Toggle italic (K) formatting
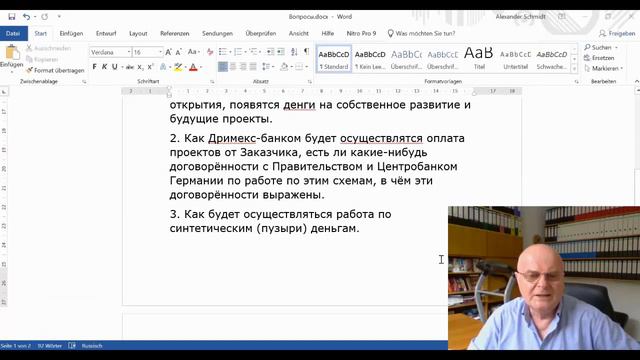The image size is (640, 360). pos(104,67)
